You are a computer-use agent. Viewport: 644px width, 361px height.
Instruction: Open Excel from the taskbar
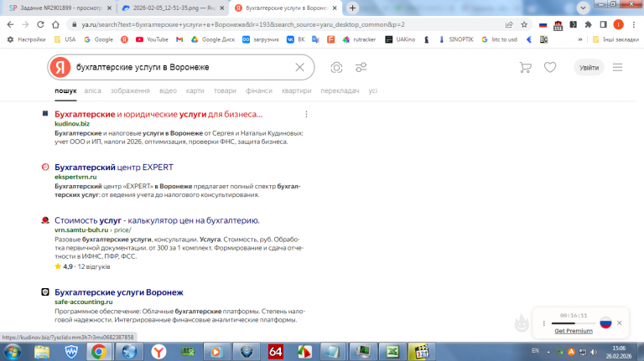click(x=392, y=352)
